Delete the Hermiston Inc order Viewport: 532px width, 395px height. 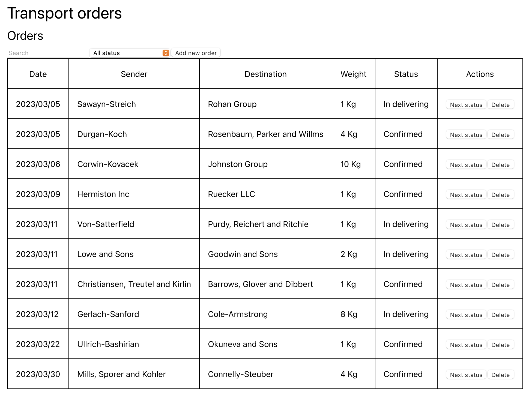pyautogui.click(x=500, y=195)
